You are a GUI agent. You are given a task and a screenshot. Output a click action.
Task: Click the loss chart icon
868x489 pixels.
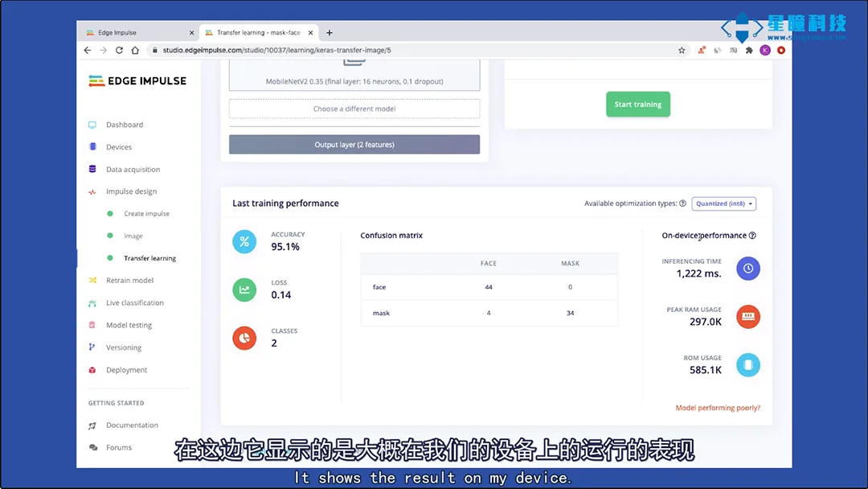[x=244, y=290]
